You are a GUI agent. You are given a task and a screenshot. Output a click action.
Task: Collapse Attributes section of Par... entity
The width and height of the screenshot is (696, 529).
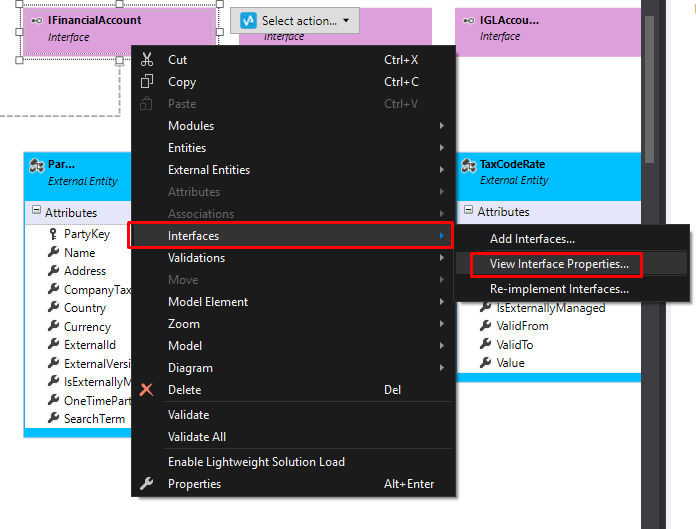36,210
